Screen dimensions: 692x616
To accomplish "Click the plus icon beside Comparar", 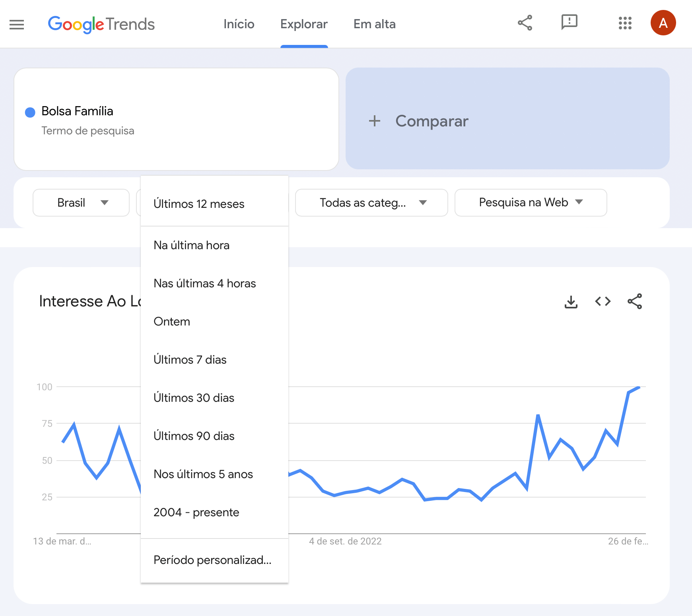I will pos(374,121).
